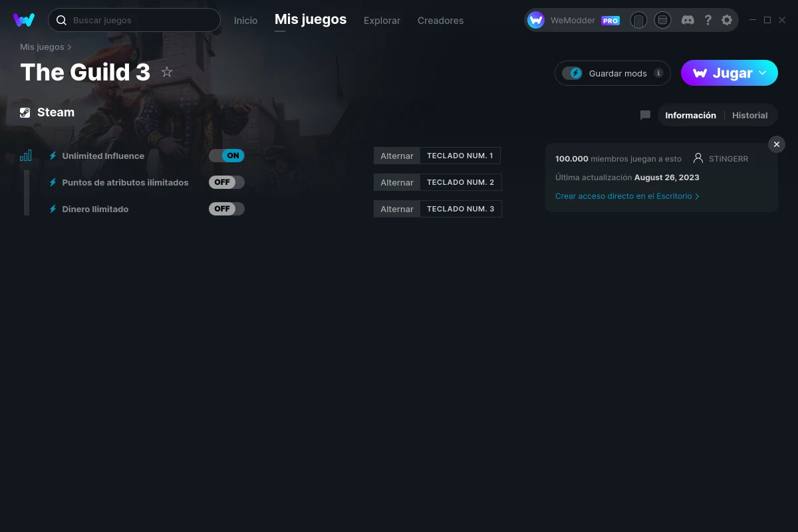Viewport: 798px width, 532px height.
Task: Click the info icon beside Guardar mods
Action: pos(658,73)
